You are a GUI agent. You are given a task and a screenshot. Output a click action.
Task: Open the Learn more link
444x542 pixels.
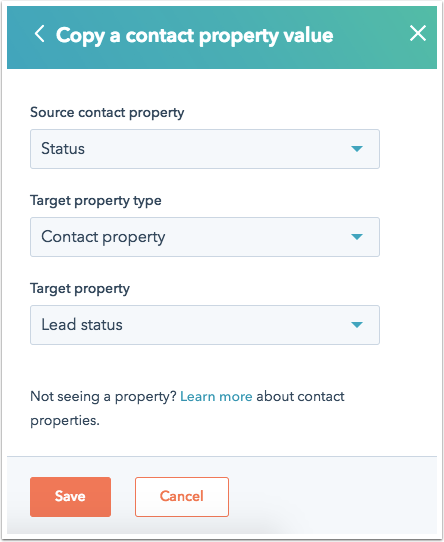coord(216,396)
